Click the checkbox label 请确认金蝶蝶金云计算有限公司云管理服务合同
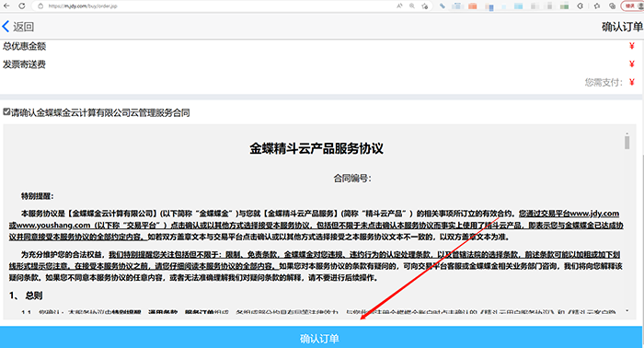Screen dimensions: 644x348 [100, 112]
